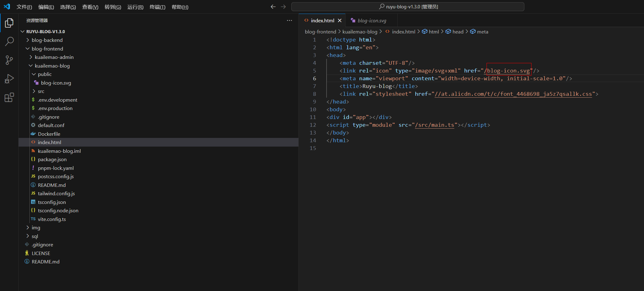Click the VS Code logo icon
The width and height of the screenshot is (644, 291).
[x=7, y=7]
